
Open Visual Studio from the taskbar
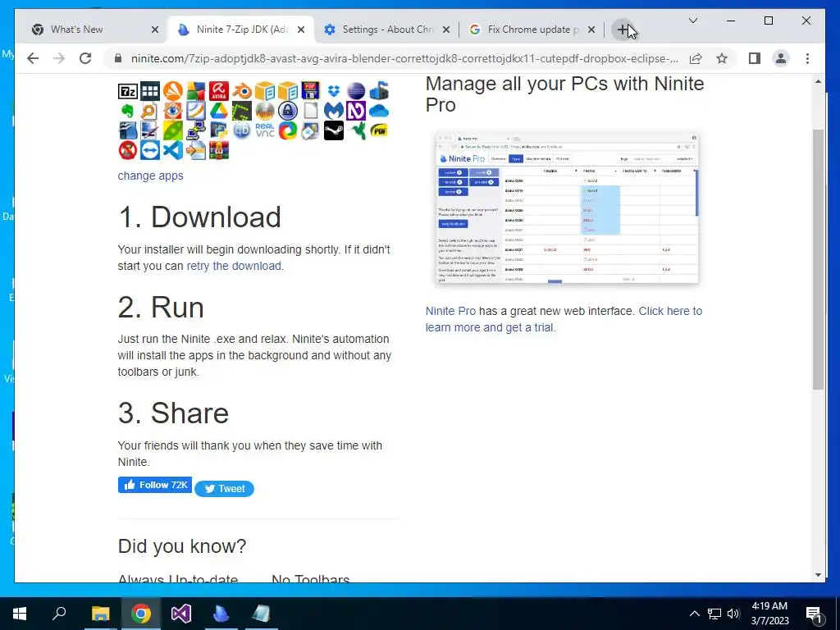(x=181, y=614)
